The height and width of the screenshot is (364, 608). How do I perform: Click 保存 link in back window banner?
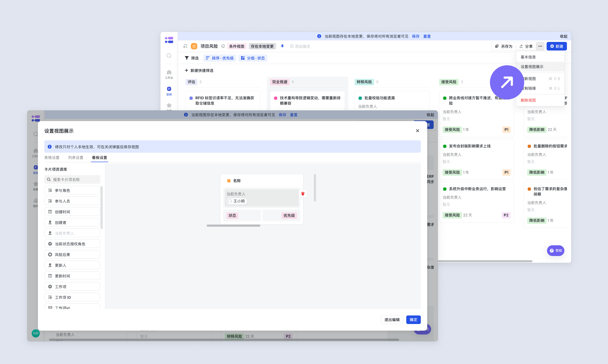(x=416, y=36)
